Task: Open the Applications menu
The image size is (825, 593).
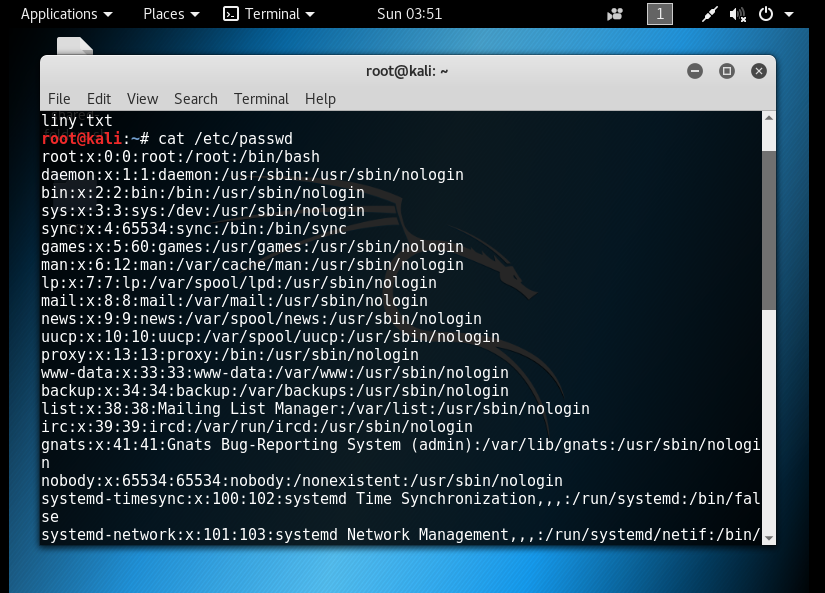Action: click(66, 14)
